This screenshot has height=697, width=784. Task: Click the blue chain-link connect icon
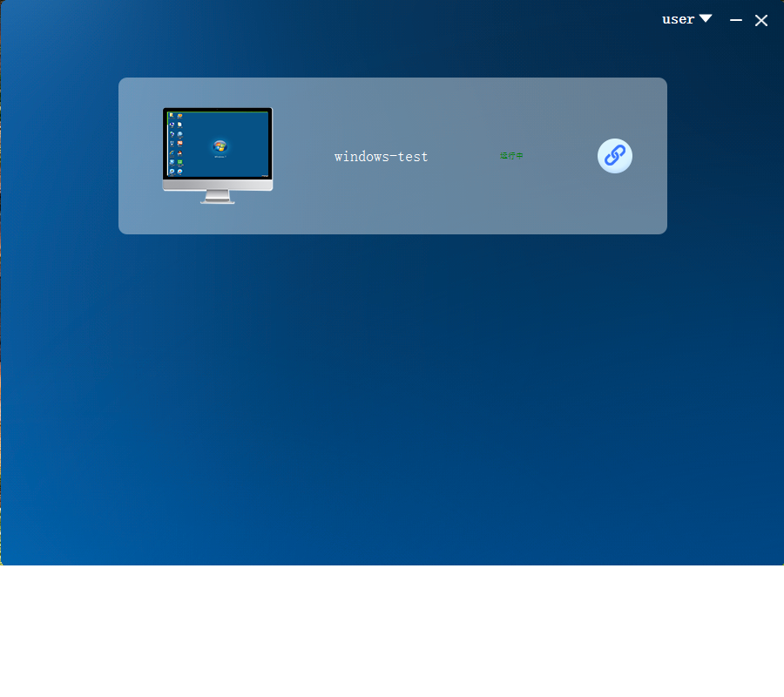tap(614, 156)
